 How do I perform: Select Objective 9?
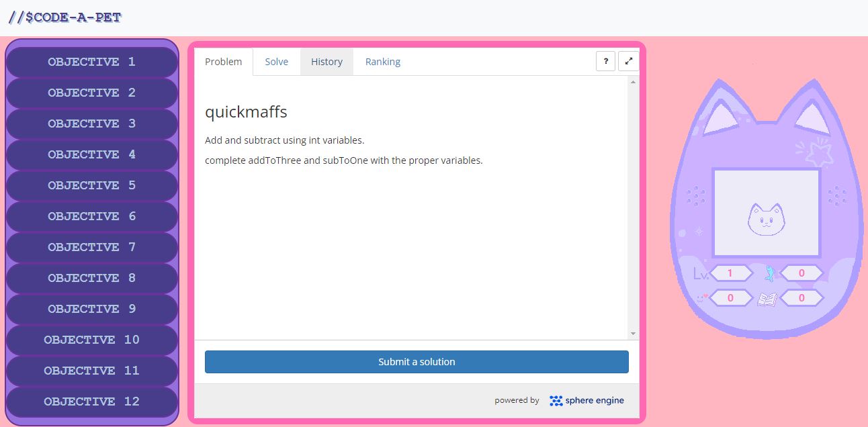92,309
